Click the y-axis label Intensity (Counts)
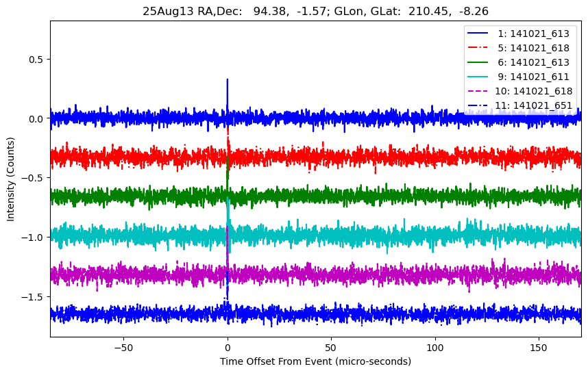 point(10,179)
